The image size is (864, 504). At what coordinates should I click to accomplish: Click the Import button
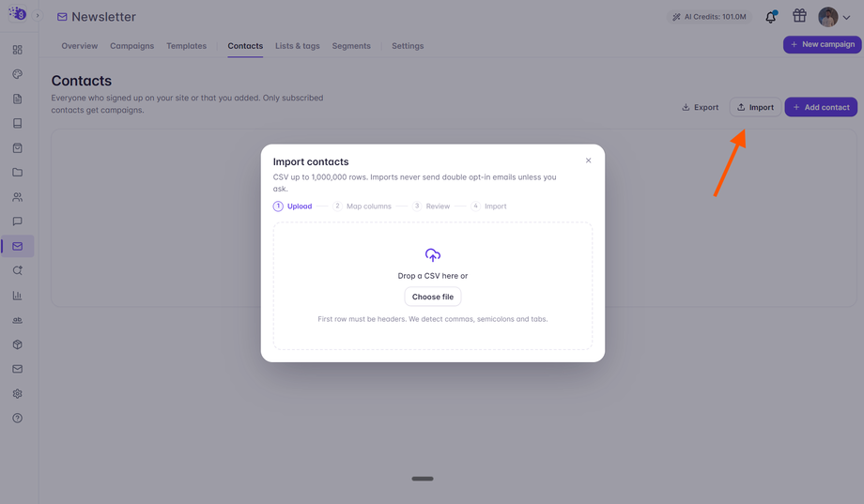[755, 107]
